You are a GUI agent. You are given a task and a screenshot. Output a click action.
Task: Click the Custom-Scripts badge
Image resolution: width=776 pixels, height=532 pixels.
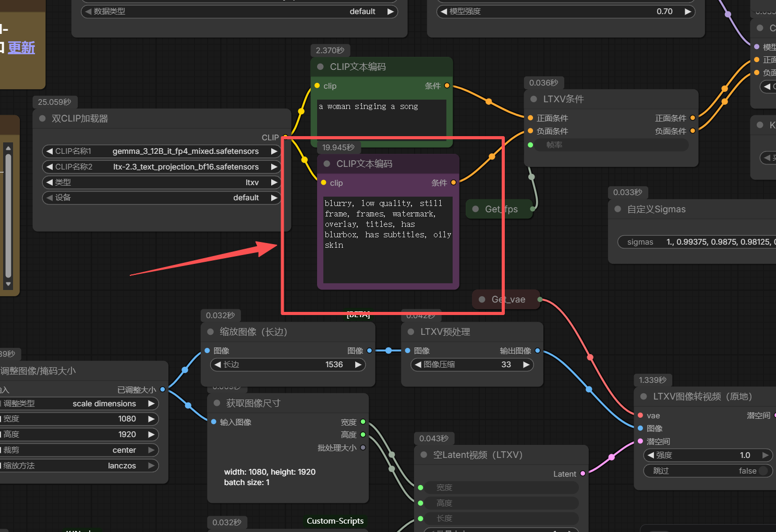coord(335,521)
